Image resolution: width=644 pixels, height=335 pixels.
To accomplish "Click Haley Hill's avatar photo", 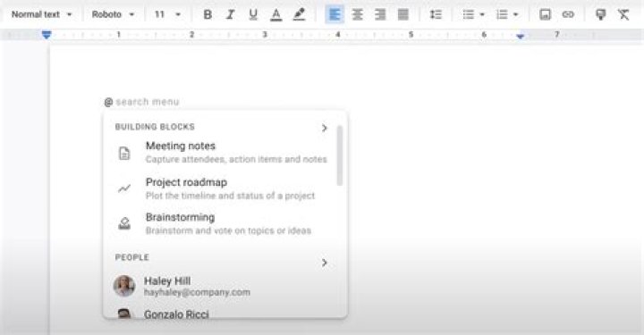I will tap(124, 286).
